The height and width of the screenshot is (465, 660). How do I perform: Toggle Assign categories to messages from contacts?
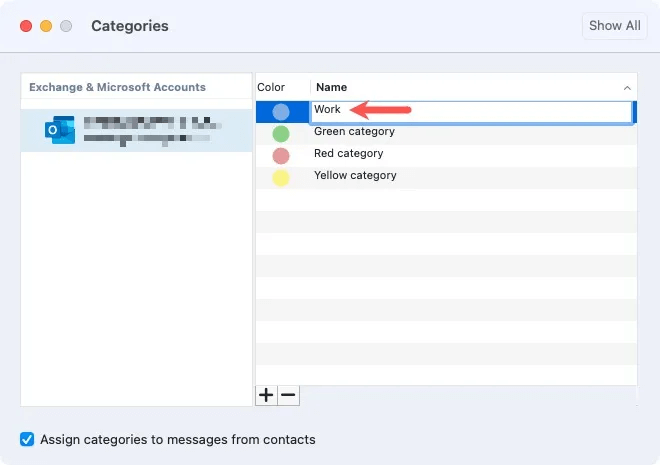point(27,439)
